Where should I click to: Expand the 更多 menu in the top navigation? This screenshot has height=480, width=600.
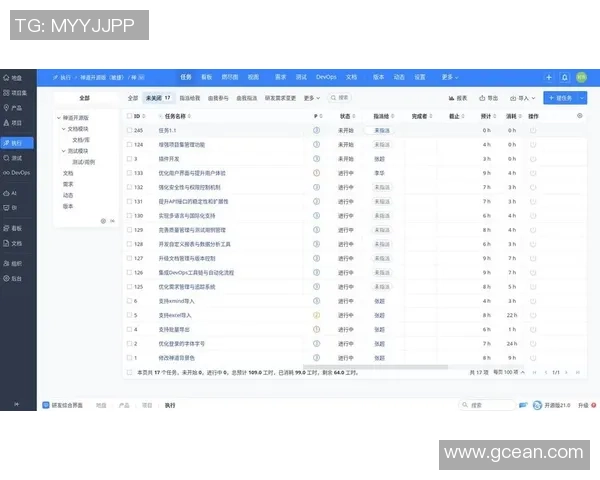[x=449, y=77]
